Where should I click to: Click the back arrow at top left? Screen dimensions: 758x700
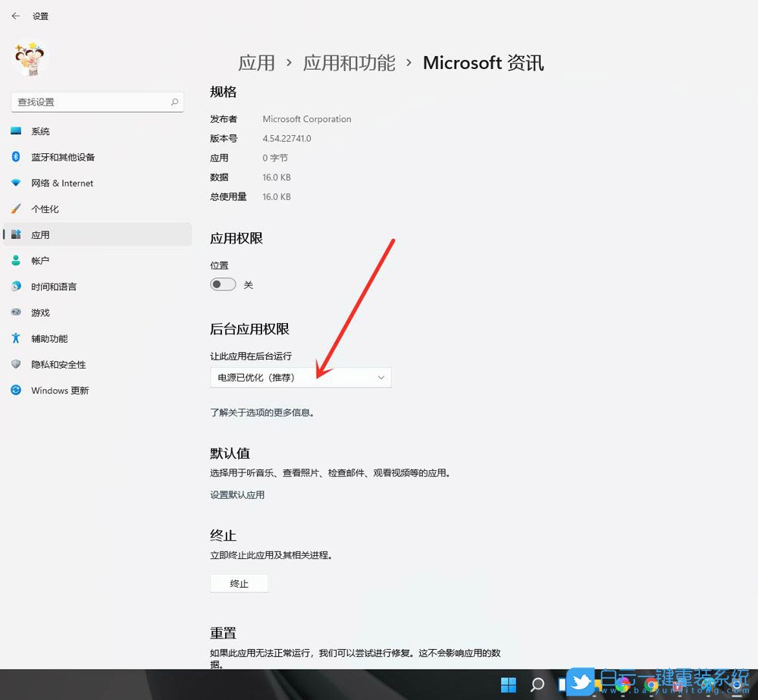[15, 15]
